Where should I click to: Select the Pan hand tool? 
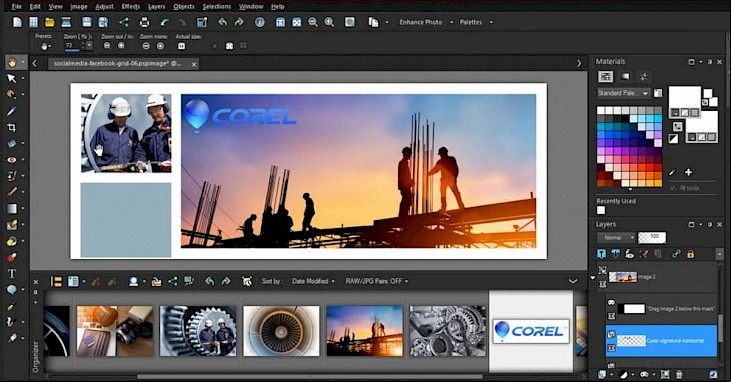click(12, 62)
